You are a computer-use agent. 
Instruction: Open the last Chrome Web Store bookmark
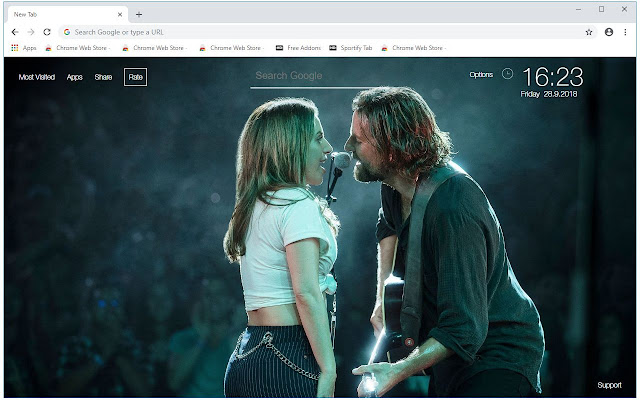point(413,48)
